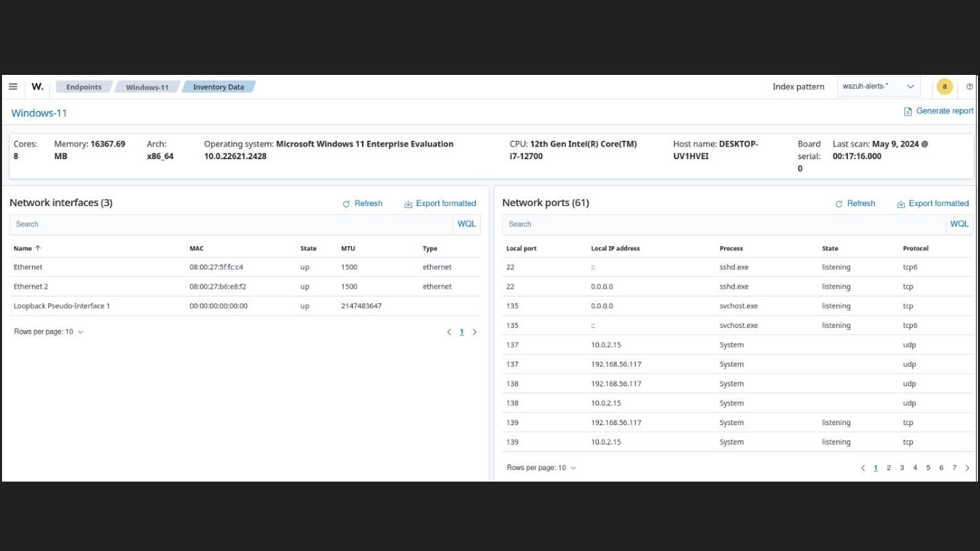Open the user avatar 'a' menu

945,86
